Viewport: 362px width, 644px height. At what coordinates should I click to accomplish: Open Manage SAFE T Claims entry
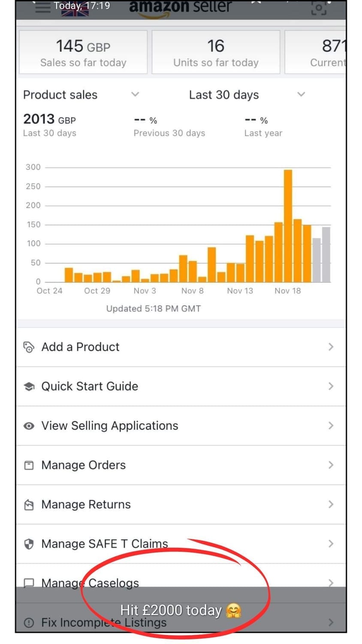(x=104, y=544)
